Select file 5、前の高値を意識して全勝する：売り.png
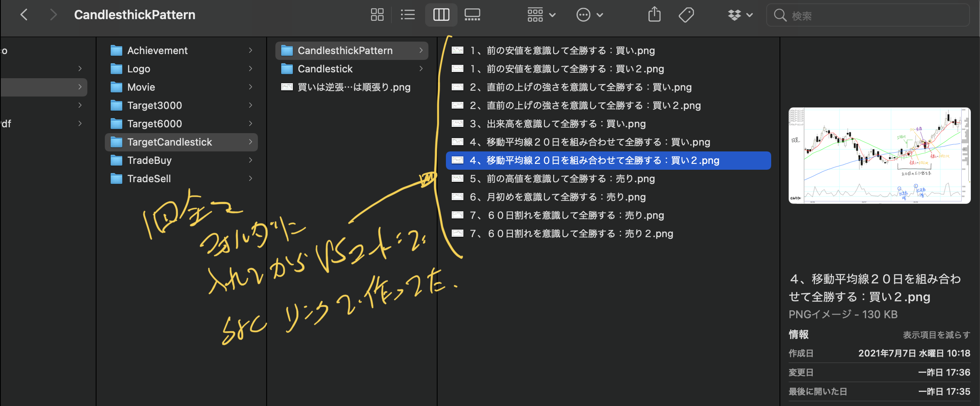Image resolution: width=980 pixels, height=406 pixels. [x=609, y=178]
